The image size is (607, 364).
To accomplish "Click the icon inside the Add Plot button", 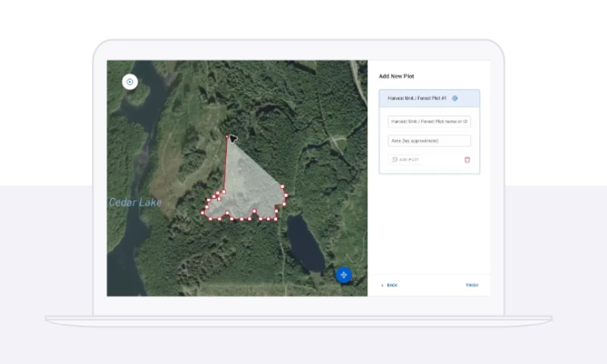I will click(x=394, y=159).
